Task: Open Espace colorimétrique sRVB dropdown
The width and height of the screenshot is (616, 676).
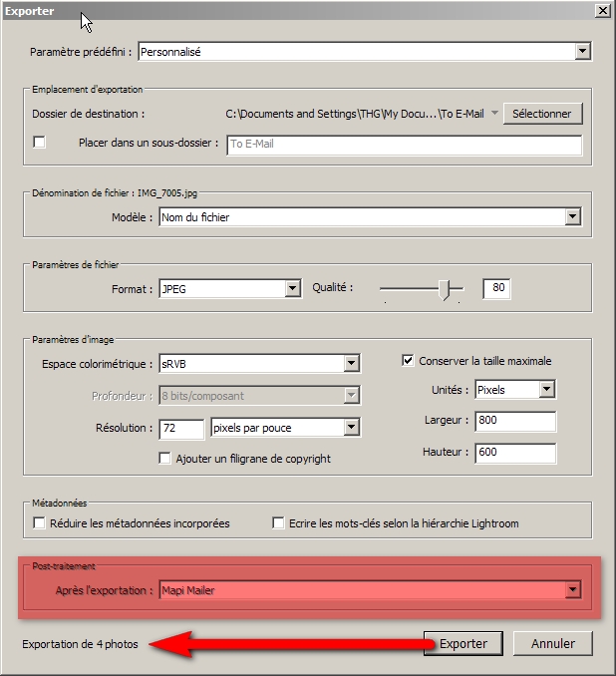Action: [x=259, y=364]
